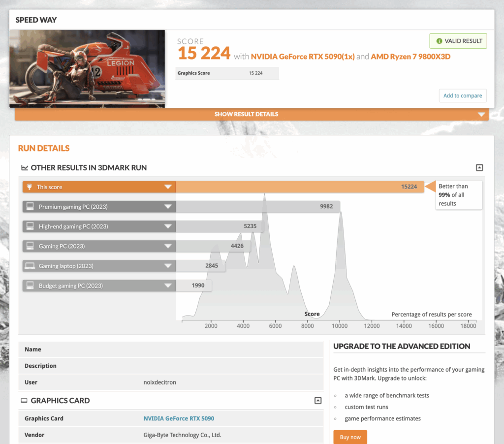Click the desktop icon for High-end gaming PC
Viewport: 504px width, 444px height.
coord(30,226)
